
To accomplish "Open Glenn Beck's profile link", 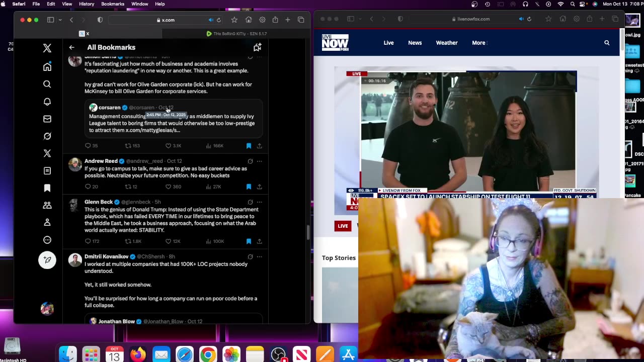I will 99,202.
